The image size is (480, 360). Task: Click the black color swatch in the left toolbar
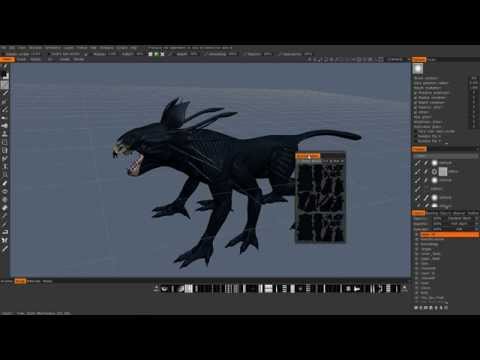(4, 75)
